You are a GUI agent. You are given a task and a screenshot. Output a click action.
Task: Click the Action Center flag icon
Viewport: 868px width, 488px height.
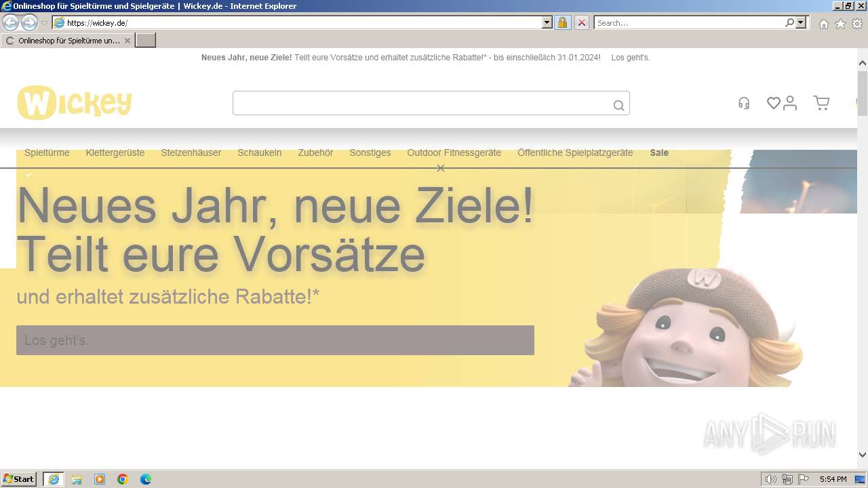[804, 479]
